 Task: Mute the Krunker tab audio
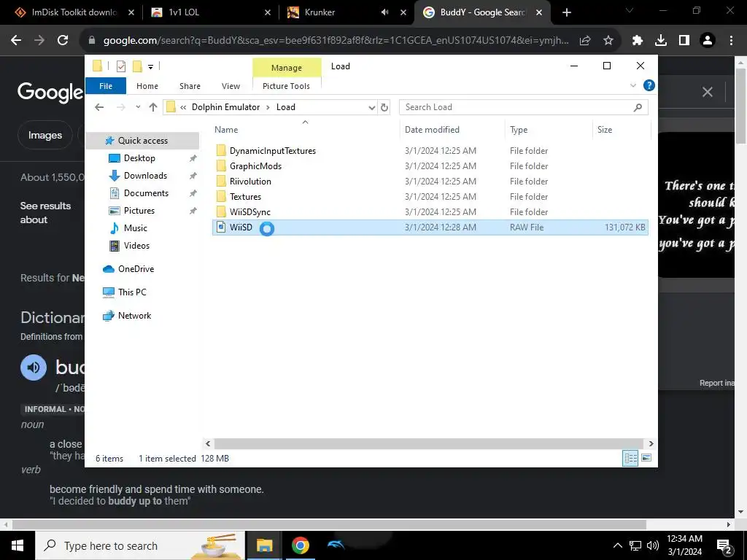384,12
